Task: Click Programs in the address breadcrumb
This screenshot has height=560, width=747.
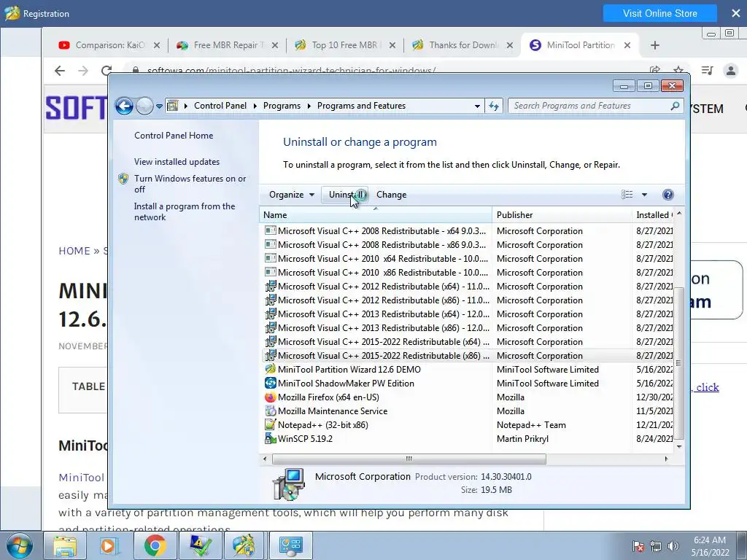Action: [282, 106]
